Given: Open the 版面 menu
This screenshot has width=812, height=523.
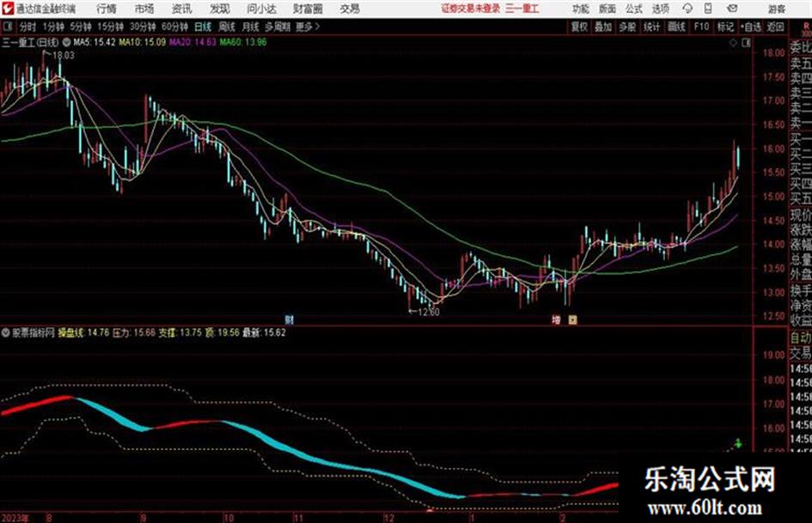Looking at the screenshot, I should 607,9.
